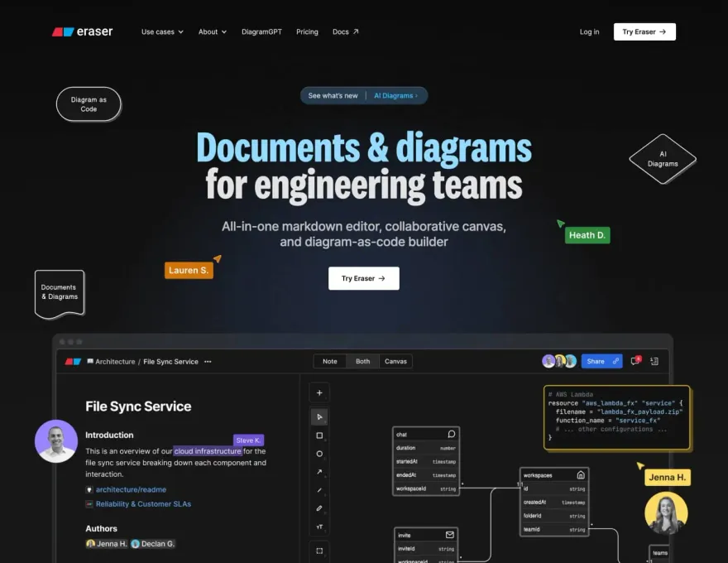Select the pointer selection tool
This screenshot has width=728, height=563.
point(319,416)
